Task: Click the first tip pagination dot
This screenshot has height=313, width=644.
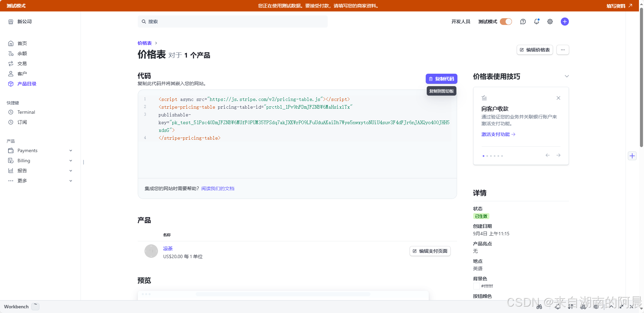Action: 484,156
